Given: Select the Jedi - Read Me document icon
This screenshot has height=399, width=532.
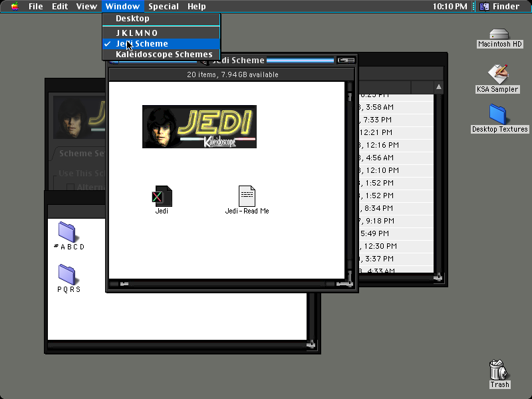Looking at the screenshot, I should point(247,196).
